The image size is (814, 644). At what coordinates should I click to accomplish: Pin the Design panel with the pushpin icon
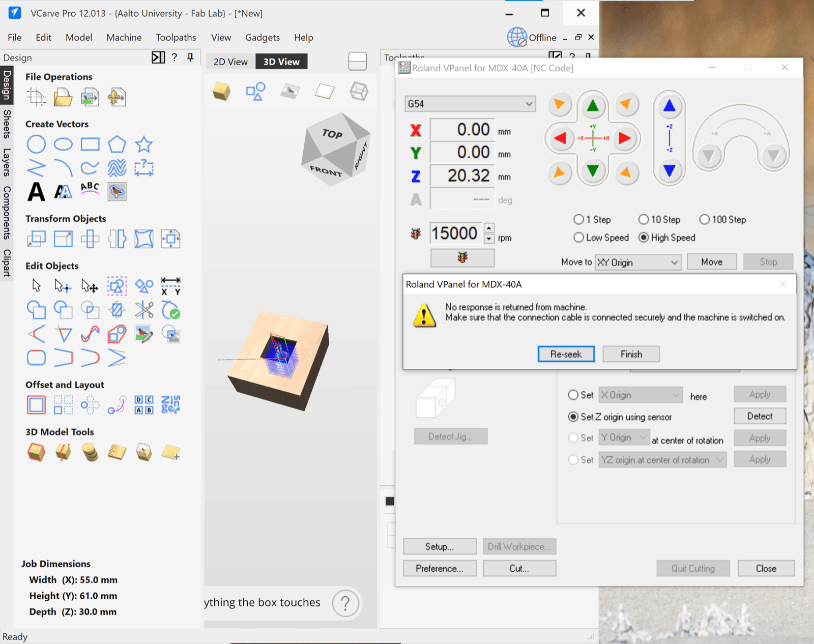(190, 57)
